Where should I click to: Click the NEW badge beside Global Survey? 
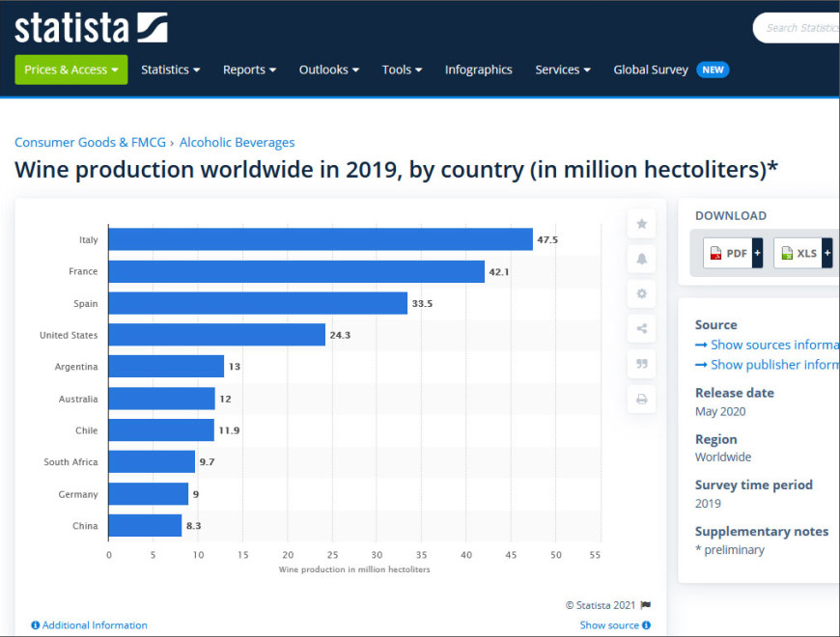point(713,69)
